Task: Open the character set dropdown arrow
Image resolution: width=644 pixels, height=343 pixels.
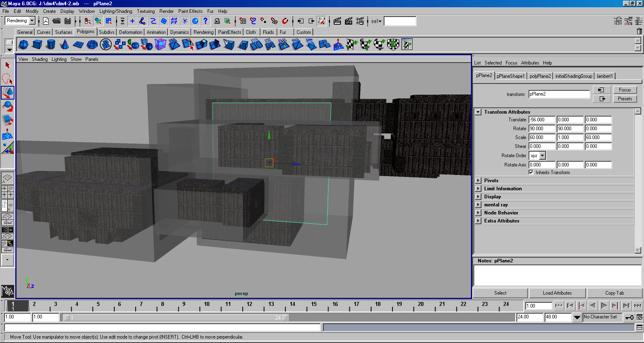Action: [577, 318]
